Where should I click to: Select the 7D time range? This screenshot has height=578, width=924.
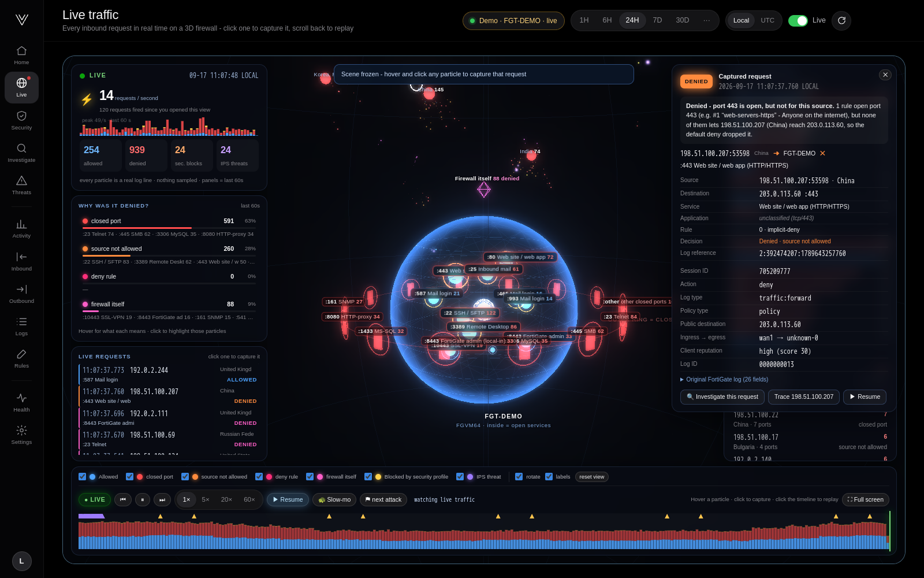click(x=657, y=20)
